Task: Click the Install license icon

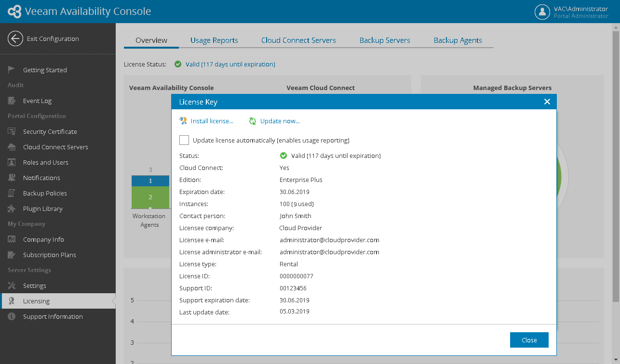Action: pos(183,121)
